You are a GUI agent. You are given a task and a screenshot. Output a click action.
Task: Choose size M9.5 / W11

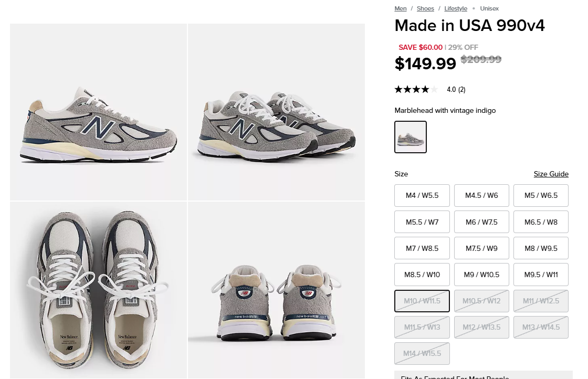(x=541, y=275)
